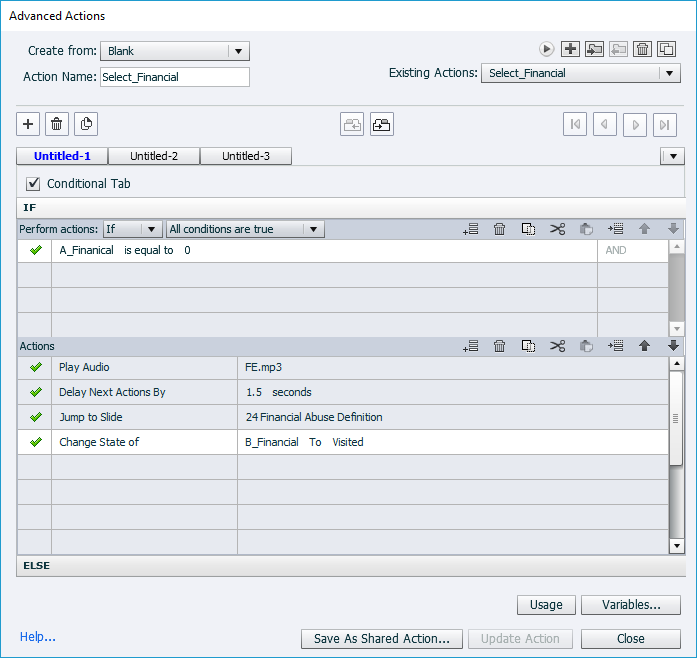Click the delete action trash icon at top right
Viewport: 697px width, 658px height.
click(x=643, y=49)
